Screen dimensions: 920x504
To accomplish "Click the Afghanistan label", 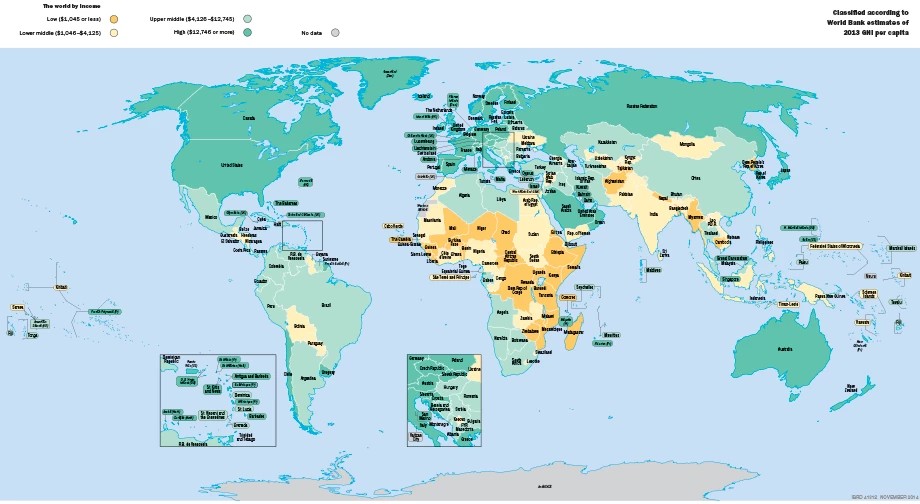I will coord(614,182).
